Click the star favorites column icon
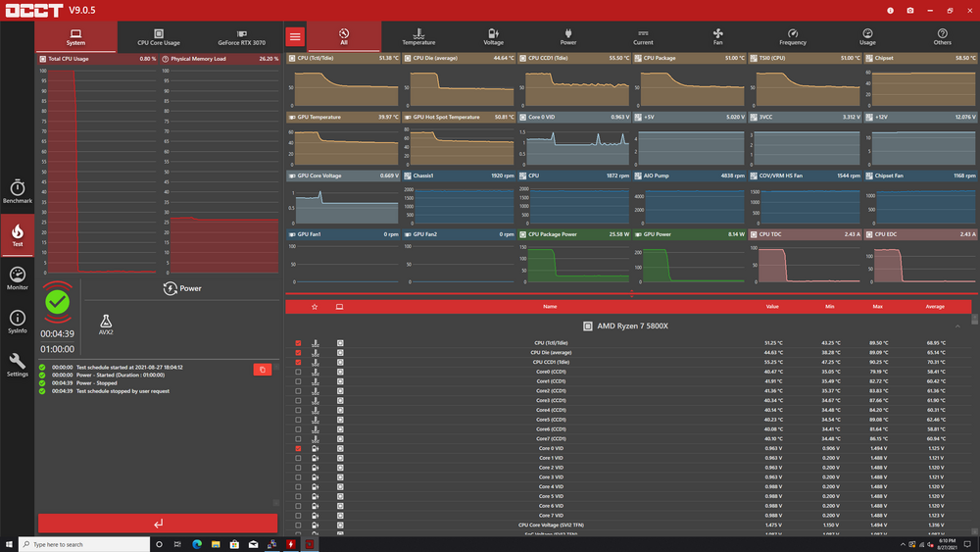Image resolution: width=980 pixels, height=552 pixels. click(315, 307)
